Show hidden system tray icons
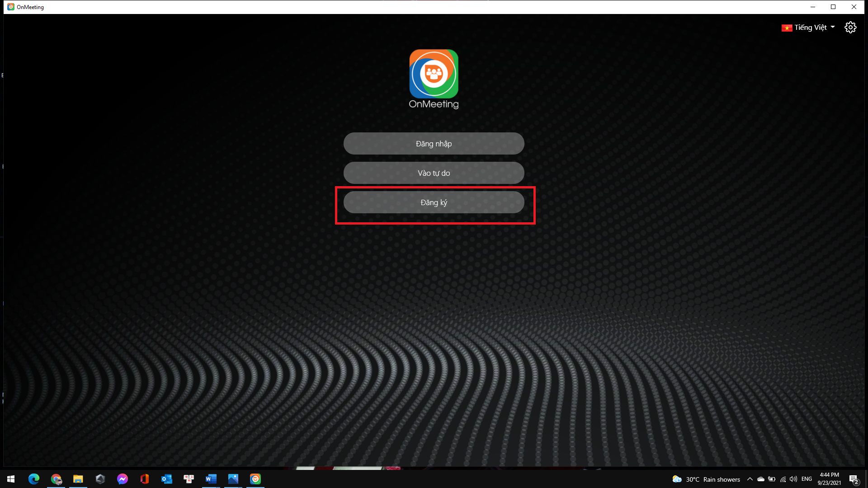 tap(750, 479)
